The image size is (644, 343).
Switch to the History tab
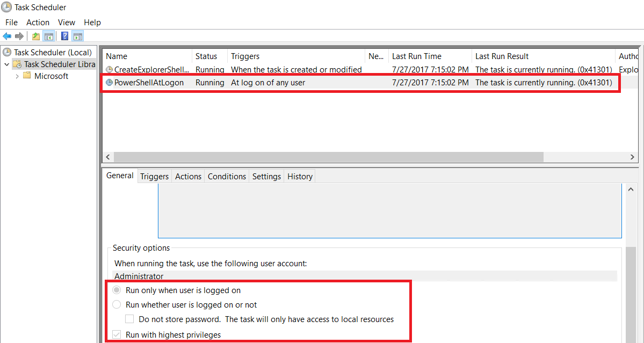(299, 176)
